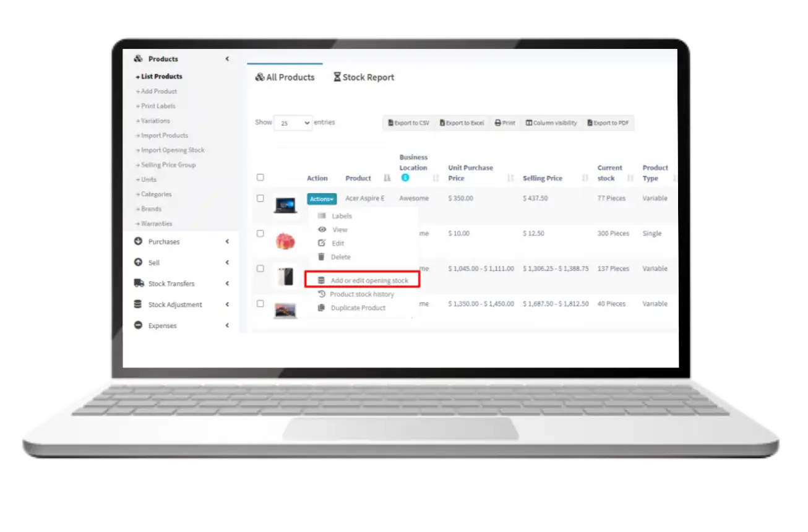808x532 pixels.
Task: Export the table using Export to CSV
Action: (409, 123)
